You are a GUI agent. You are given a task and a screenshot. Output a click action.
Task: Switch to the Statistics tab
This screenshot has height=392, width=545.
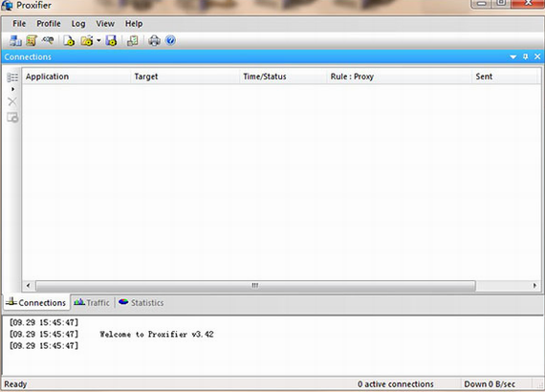coord(141,303)
